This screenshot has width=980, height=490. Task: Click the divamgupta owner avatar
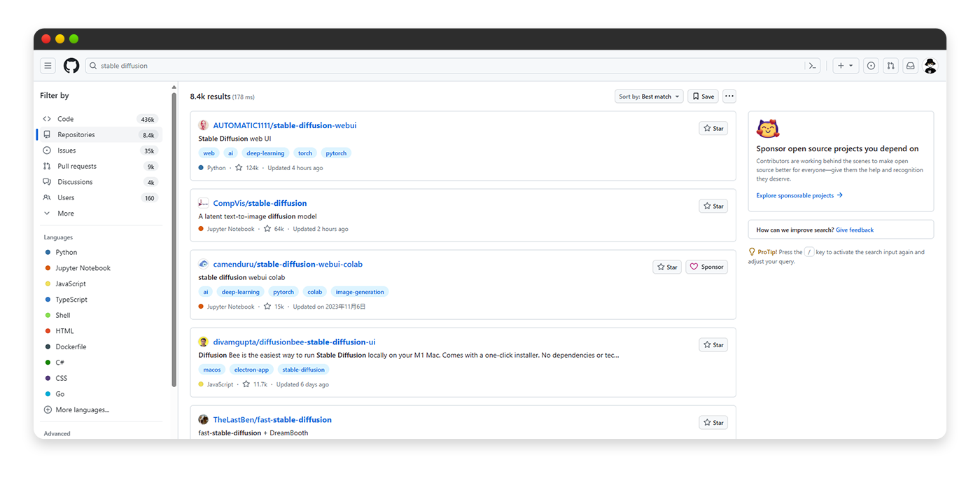pyautogui.click(x=204, y=342)
